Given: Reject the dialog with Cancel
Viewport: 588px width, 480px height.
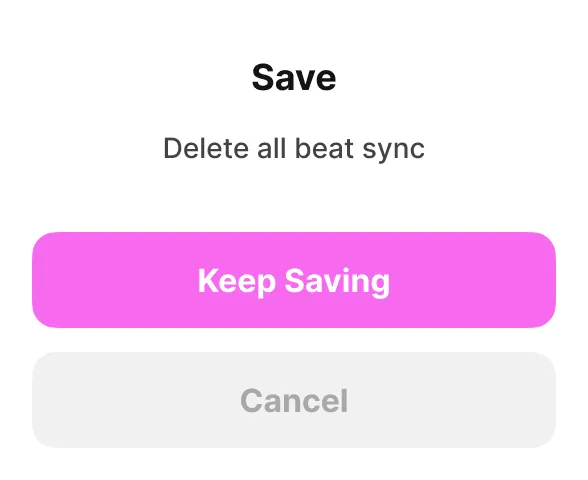Looking at the screenshot, I should pos(294,400).
